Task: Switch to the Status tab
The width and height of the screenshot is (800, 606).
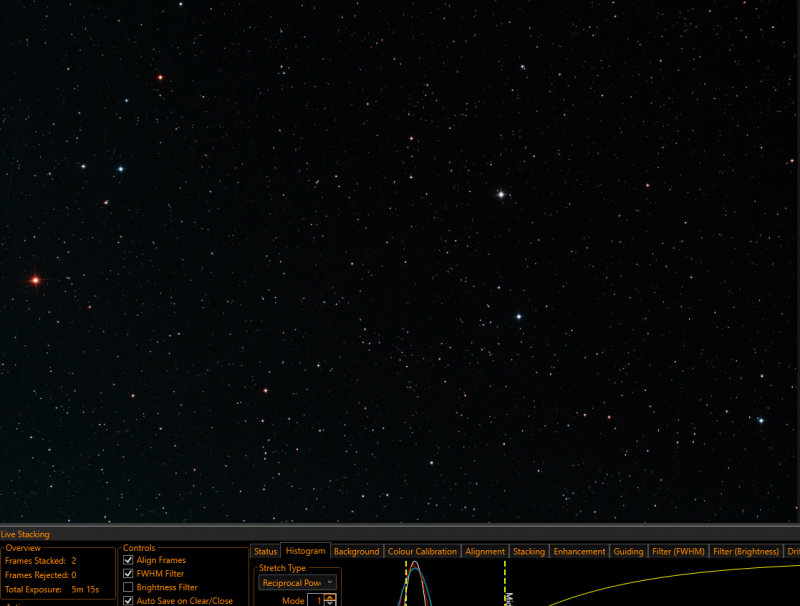Action: tap(265, 551)
